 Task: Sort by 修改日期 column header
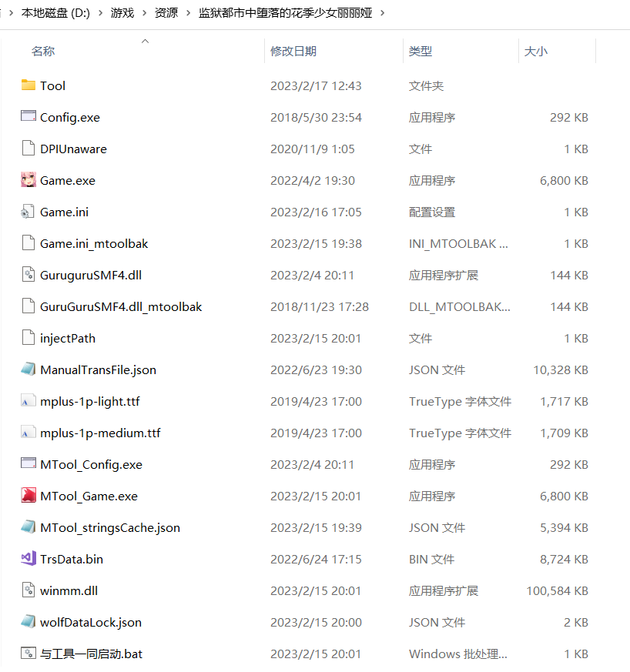point(293,51)
